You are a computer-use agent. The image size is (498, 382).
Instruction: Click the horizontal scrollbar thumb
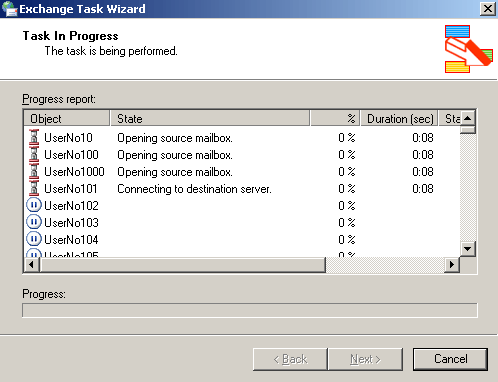coord(182,265)
